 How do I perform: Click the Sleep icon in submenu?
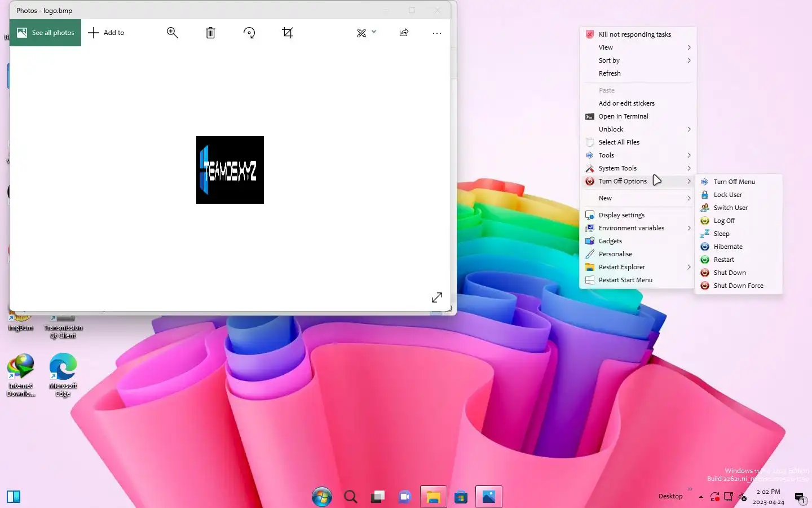pyautogui.click(x=705, y=234)
